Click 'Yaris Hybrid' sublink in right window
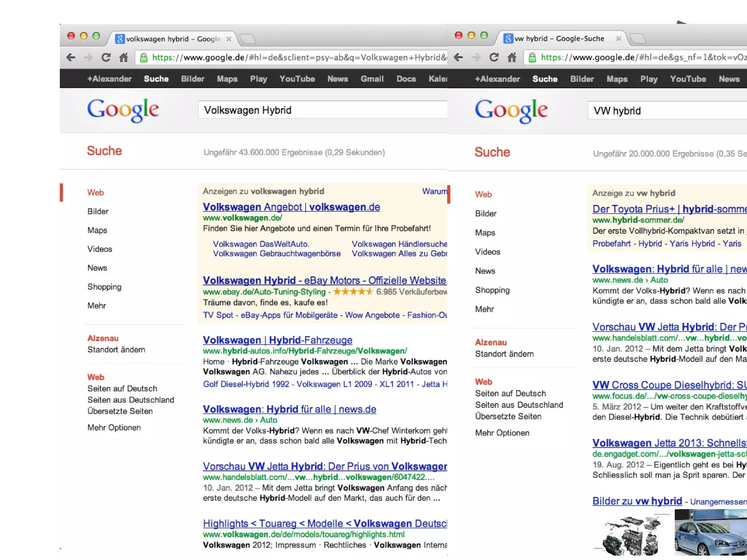The height and width of the screenshot is (560, 747). [x=692, y=244]
